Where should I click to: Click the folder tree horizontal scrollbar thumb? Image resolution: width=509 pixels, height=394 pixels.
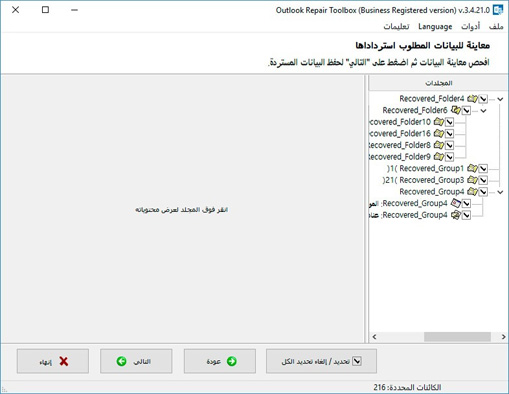tap(457, 337)
